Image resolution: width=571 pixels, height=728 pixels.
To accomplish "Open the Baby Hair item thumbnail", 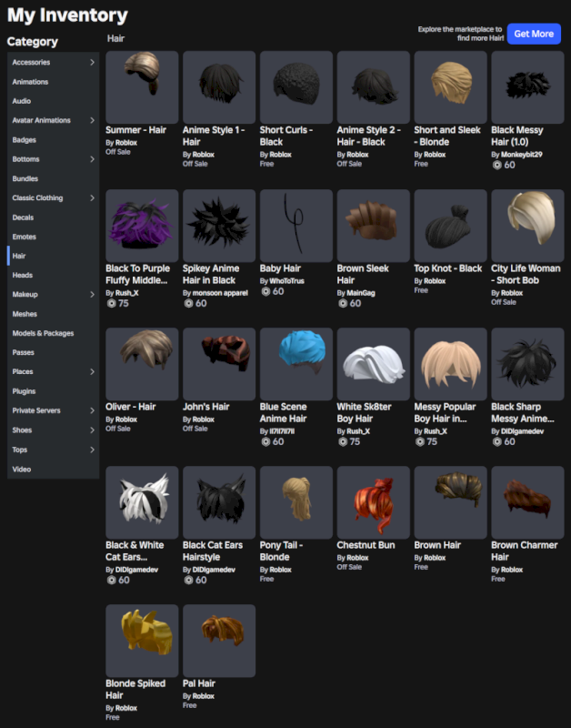I will pos(296,226).
